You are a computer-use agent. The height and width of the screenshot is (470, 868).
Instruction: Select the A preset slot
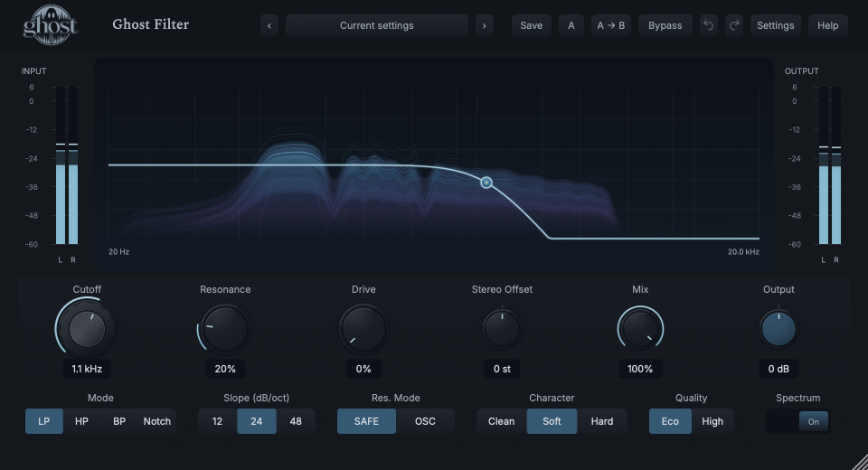coord(571,25)
